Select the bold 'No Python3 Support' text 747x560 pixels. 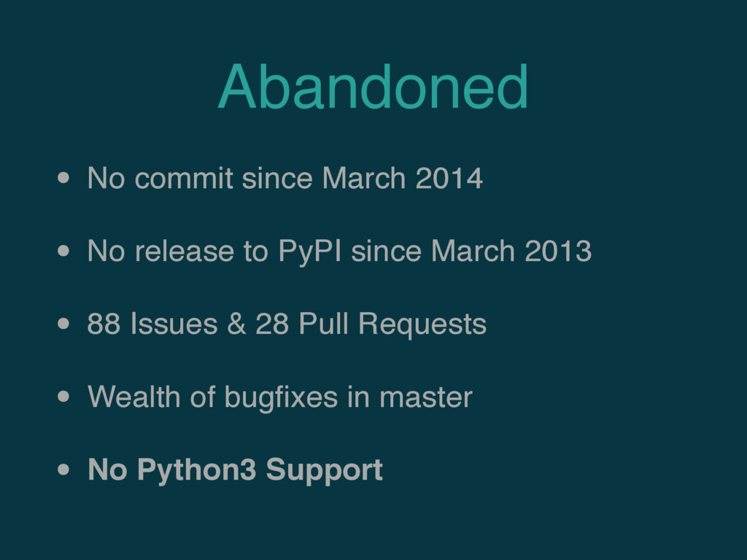(236, 470)
